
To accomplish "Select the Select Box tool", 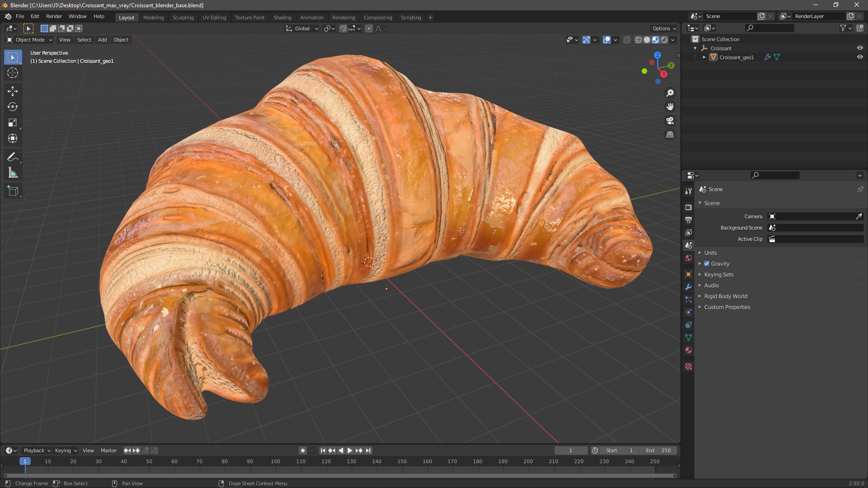I will click(13, 57).
